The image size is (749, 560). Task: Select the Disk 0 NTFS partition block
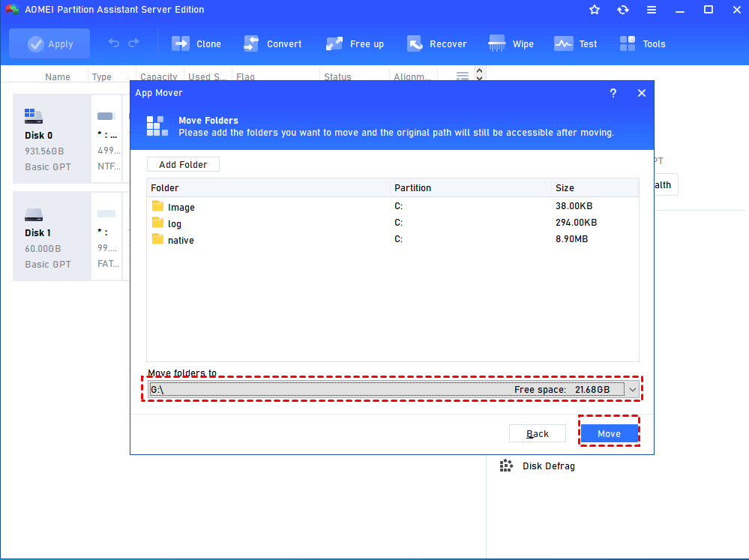107,139
